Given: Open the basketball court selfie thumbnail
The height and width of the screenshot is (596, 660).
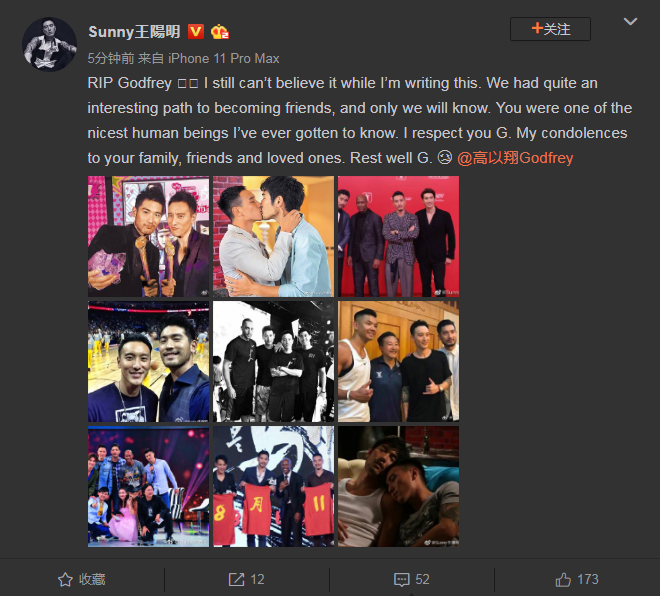Looking at the screenshot, I should [x=148, y=362].
